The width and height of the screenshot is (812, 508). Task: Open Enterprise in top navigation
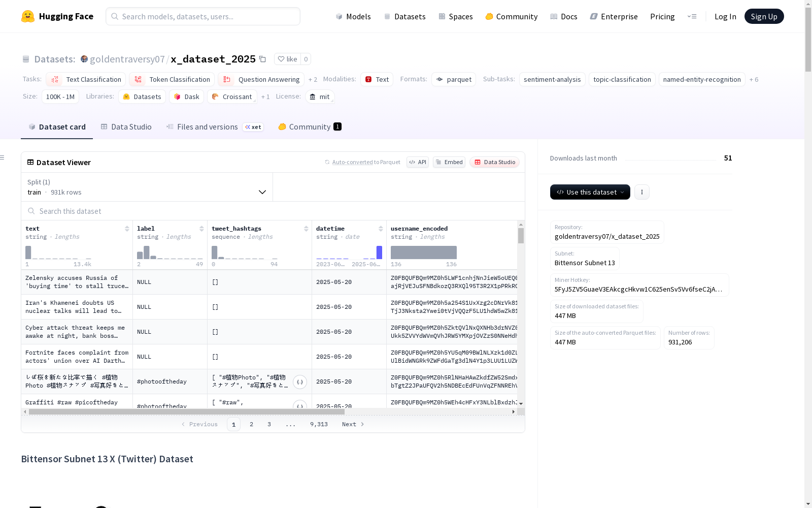point(614,16)
